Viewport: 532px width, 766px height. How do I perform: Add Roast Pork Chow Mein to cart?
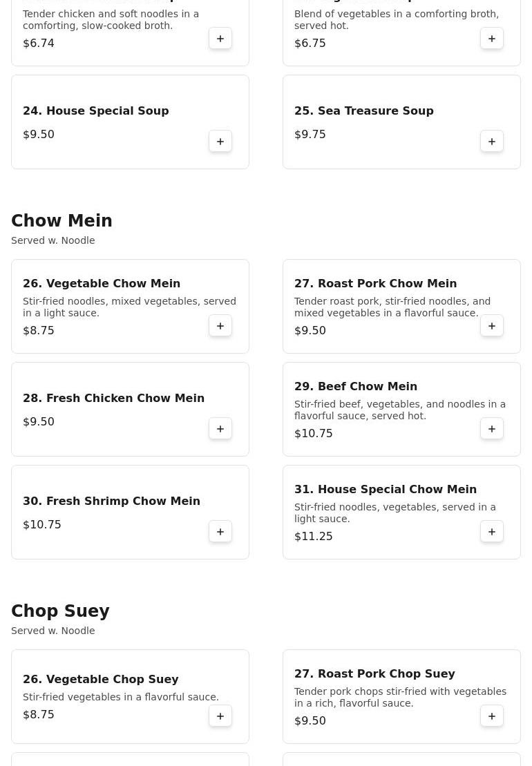point(492,326)
